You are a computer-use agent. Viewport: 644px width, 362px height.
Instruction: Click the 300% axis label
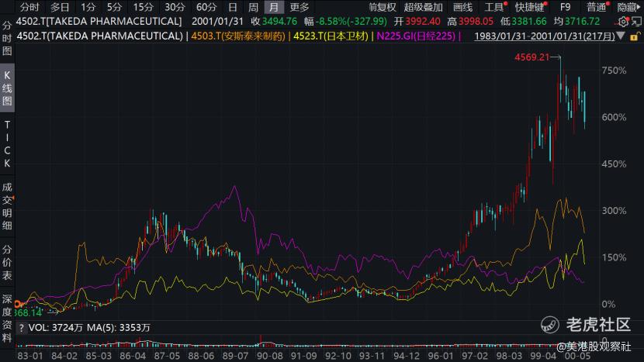614,211
